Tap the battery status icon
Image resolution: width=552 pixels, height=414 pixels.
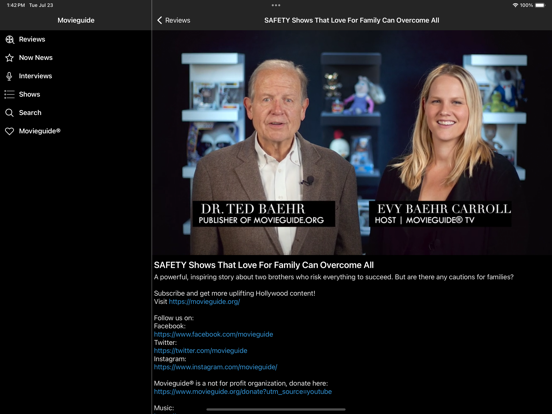click(540, 5)
